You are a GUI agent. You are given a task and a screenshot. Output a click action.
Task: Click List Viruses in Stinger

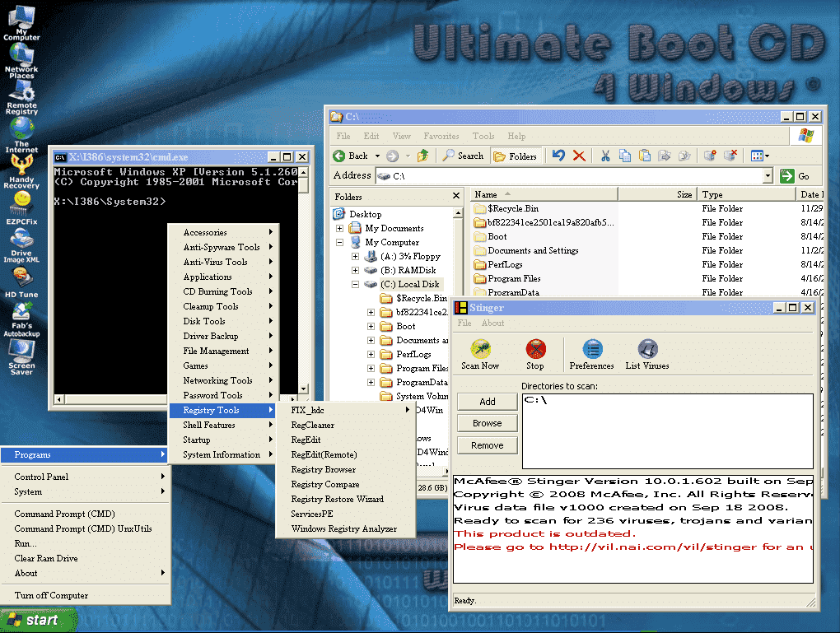647,355
